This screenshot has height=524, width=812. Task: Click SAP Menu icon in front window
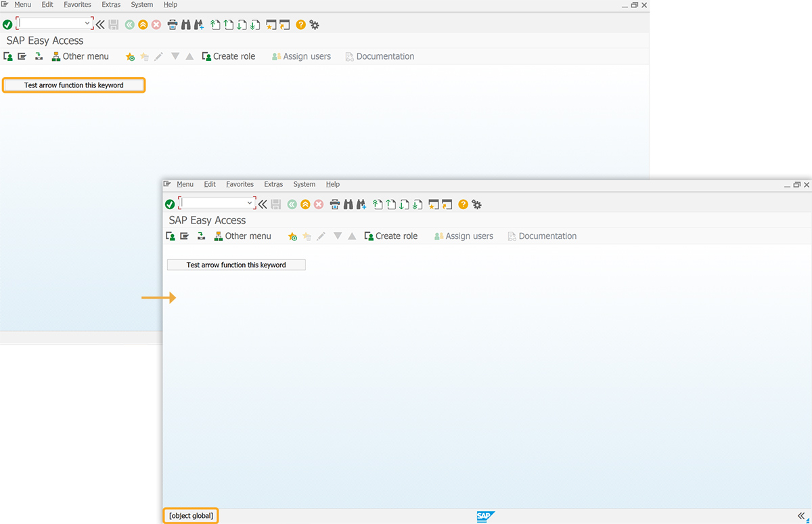(x=184, y=236)
